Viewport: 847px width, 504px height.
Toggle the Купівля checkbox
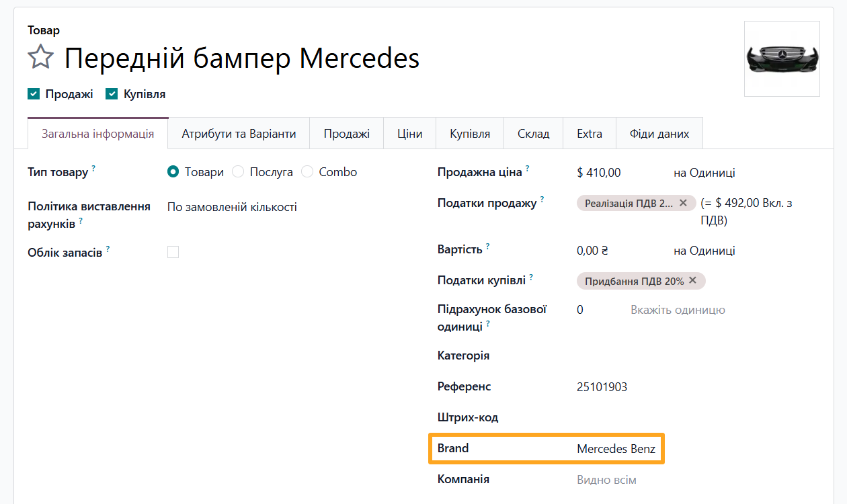tap(112, 94)
